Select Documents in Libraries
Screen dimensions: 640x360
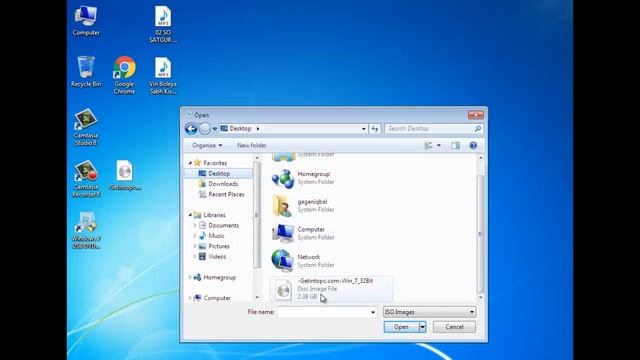coord(223,225)
